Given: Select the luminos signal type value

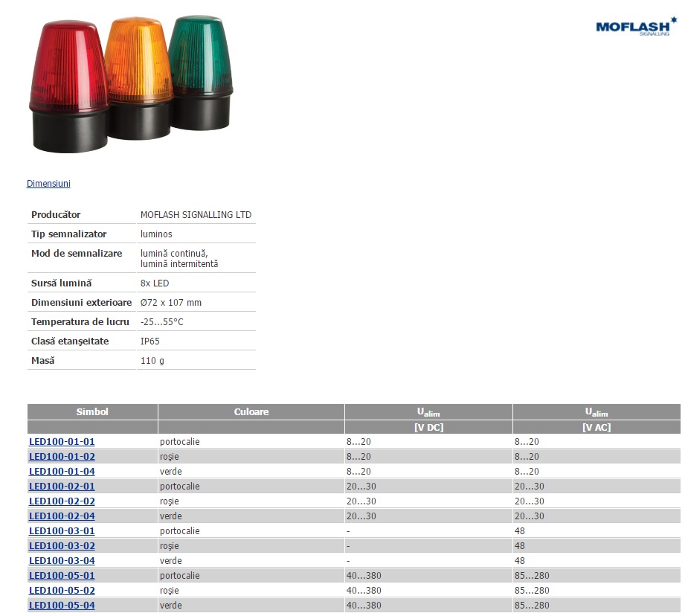Looking at the screenshot, I should pyautogui.click(x=156, y=234).
